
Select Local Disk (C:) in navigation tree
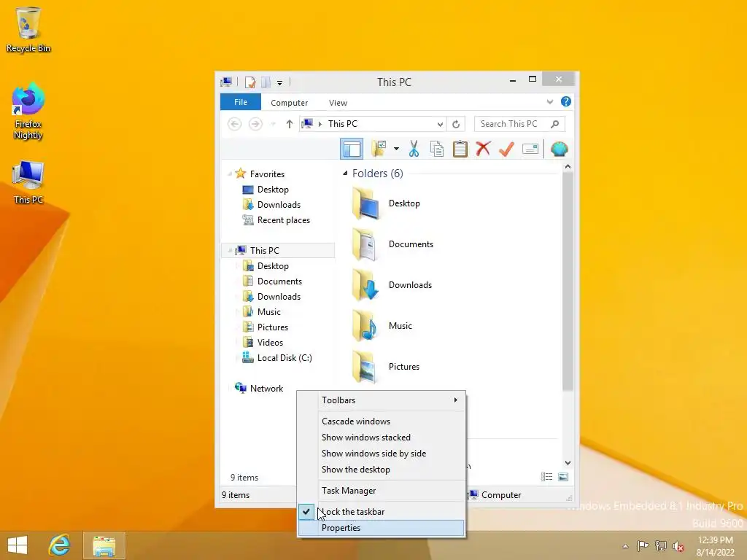click(x=285, y=358)
